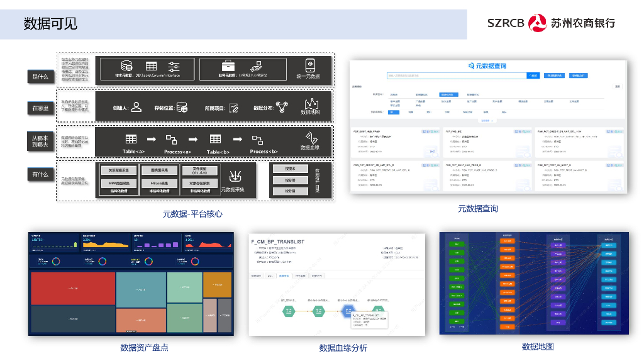Viewport: 644px width, 361px height.
Task: Click the Table<b> grid icon
Action: (x=215, y=139)
